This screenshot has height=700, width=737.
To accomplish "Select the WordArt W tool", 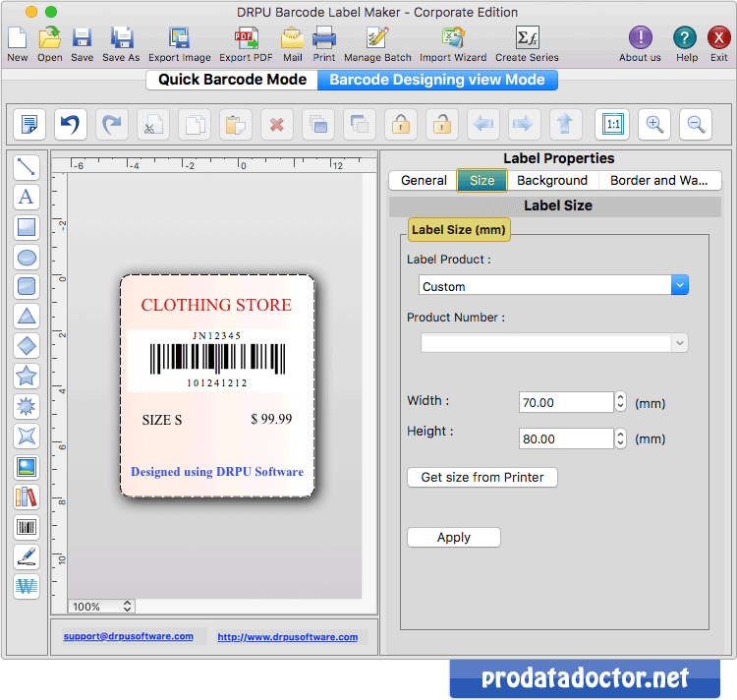I will (x=27, y=587).
